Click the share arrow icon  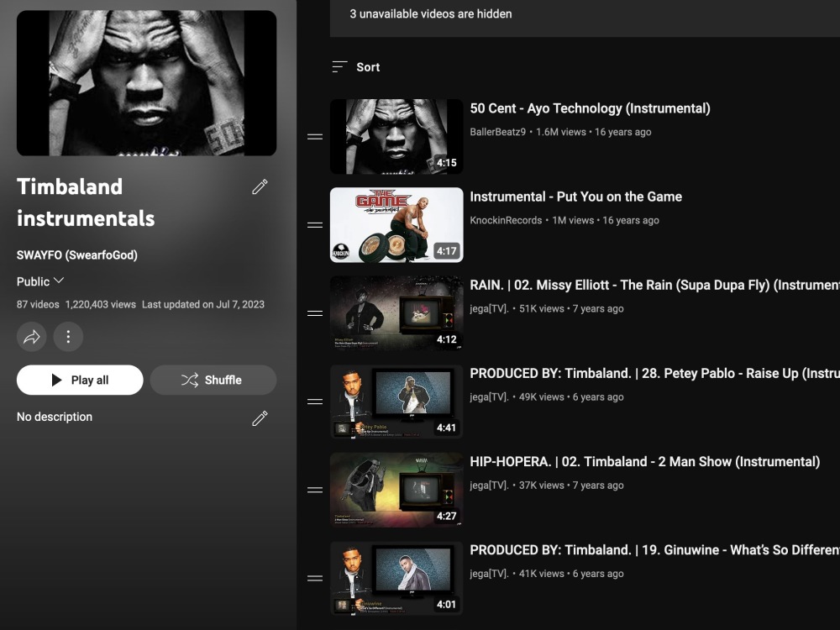click(32, 337)
